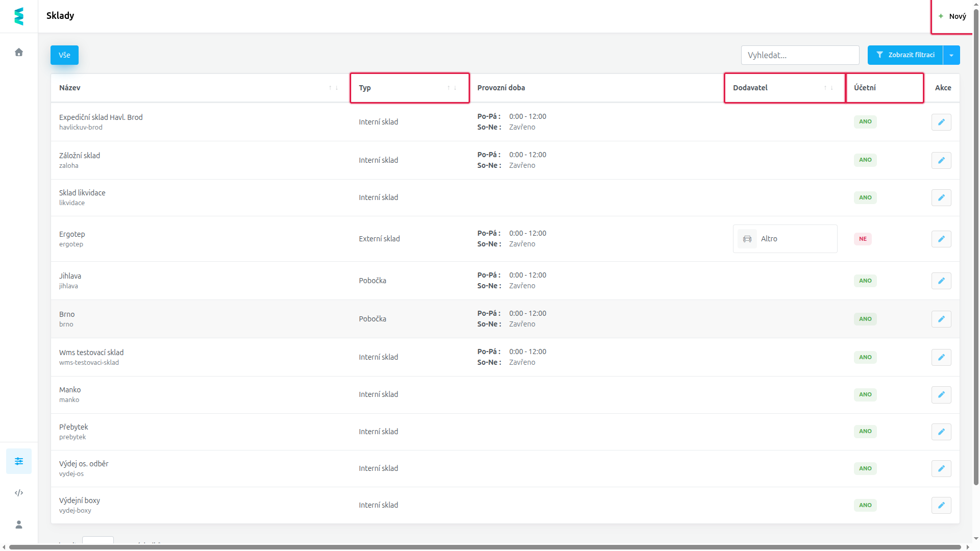Image resolution: width=980 pixels, height=551 pixels.
Task: Click the Altro supplier box
Action: point(785,239)
